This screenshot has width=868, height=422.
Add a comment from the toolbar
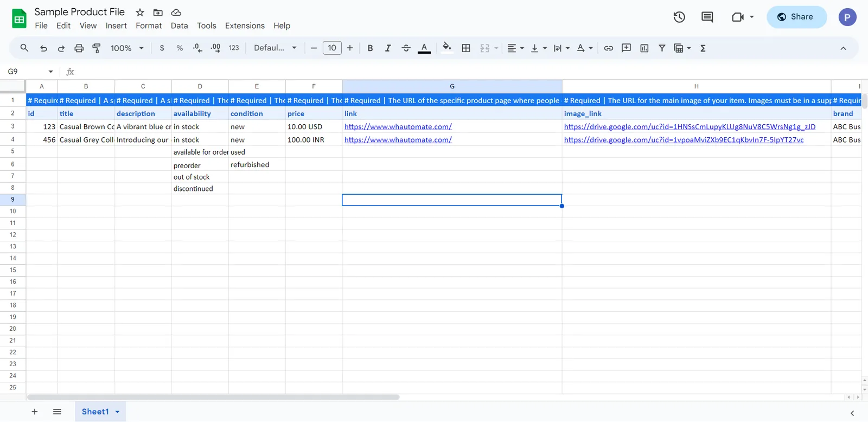pos(626,48)
